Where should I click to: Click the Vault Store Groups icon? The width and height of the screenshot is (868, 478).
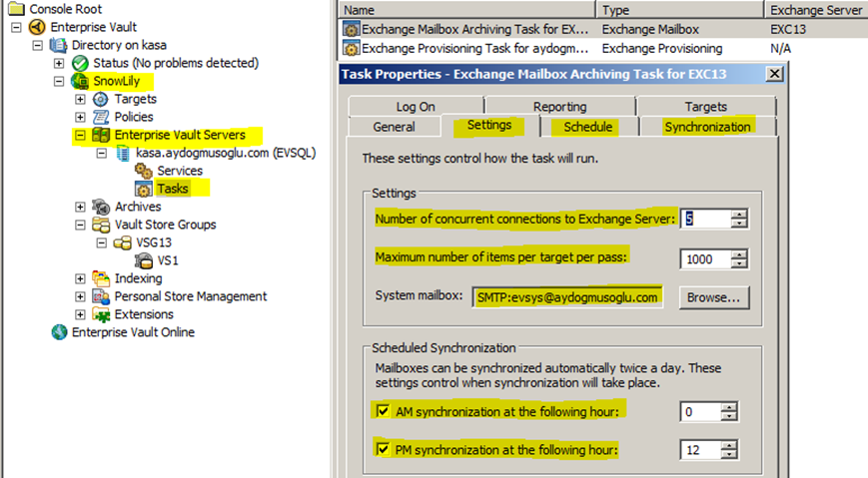click(101, 225)
